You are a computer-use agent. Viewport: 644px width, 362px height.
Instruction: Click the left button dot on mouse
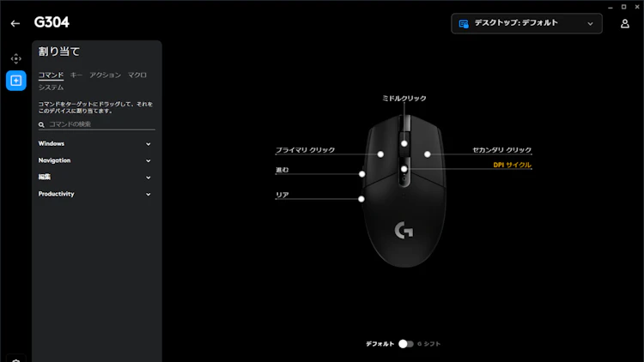(380, 154)
